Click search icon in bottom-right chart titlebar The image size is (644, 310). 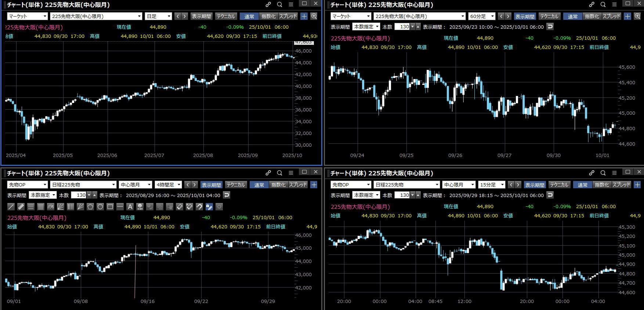click(x=603, y=173)
